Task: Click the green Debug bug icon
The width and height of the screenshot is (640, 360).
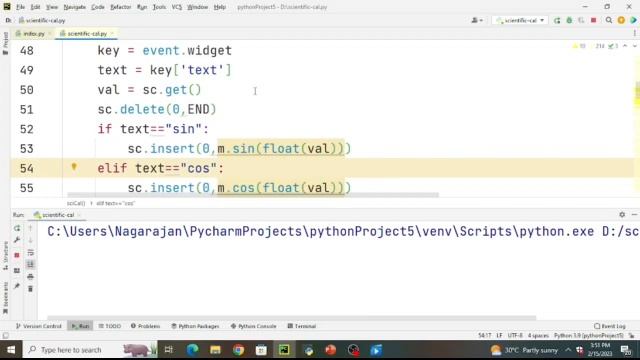Action: point(569,20)
